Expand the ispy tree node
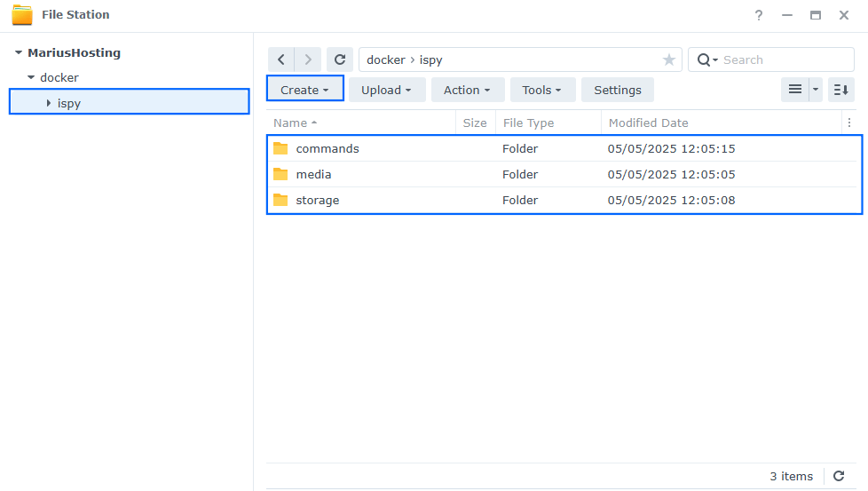The height and width of the screenshot is (491, 868). (x=49, y=103)
